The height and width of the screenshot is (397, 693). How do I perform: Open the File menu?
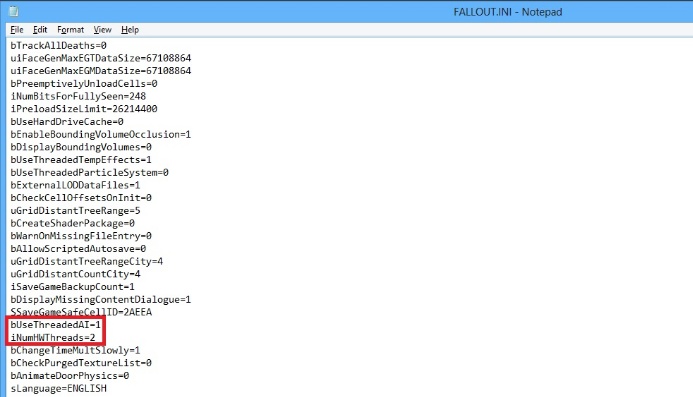(17, 30)
